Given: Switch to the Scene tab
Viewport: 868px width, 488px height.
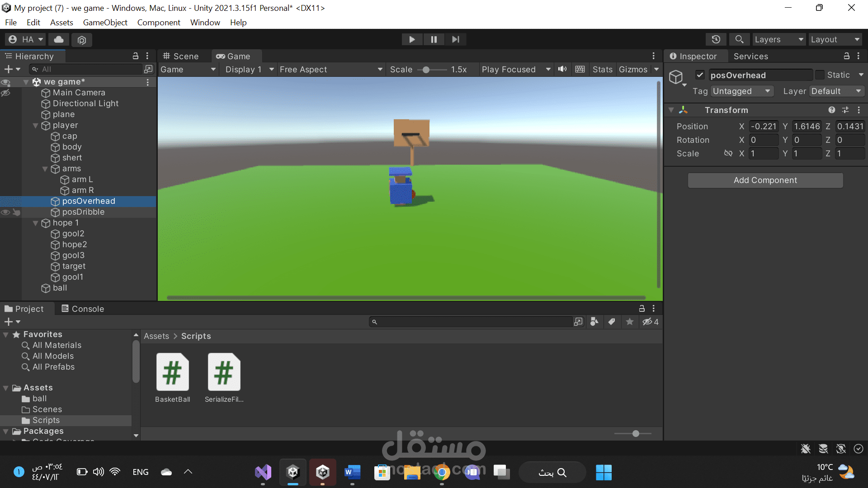Looking at the screenshot, I should click(x=181, y=56).
